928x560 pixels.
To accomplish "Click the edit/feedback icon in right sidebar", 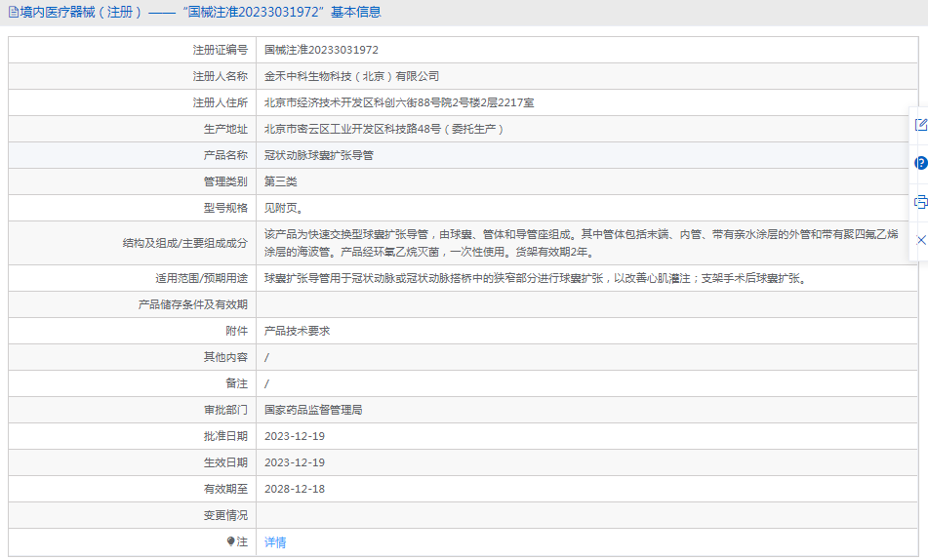I will pyautogui.click(x=921, y=124).
